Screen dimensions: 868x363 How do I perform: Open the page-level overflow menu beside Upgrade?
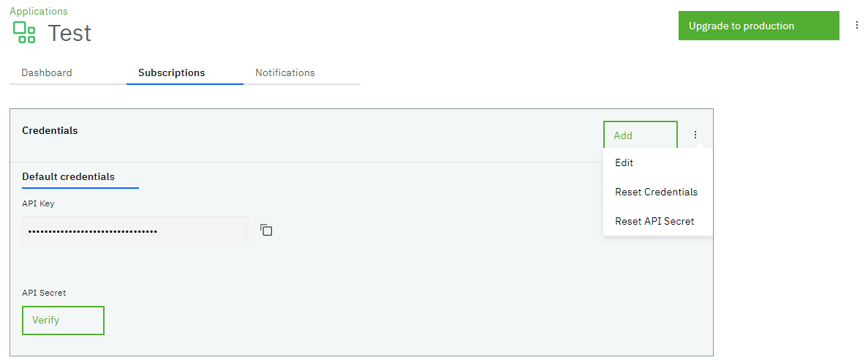point(857,26)
